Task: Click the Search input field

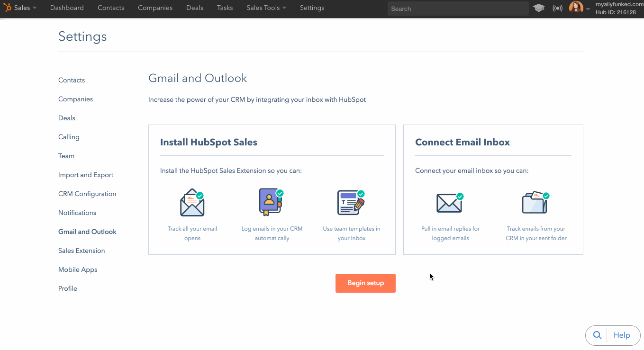Action: 458,9
